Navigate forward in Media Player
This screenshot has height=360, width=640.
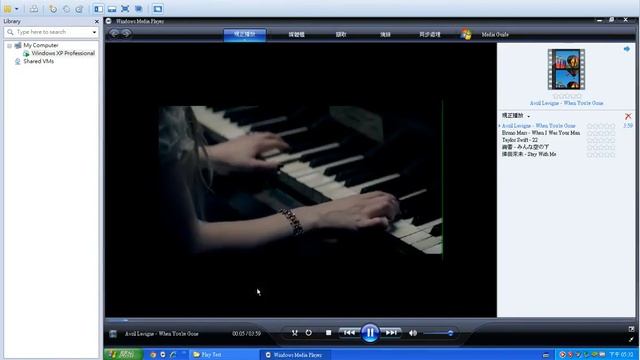127,33
